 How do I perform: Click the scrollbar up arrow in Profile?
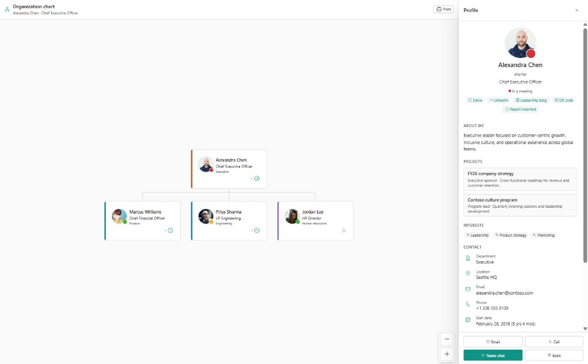pos(585,24)
